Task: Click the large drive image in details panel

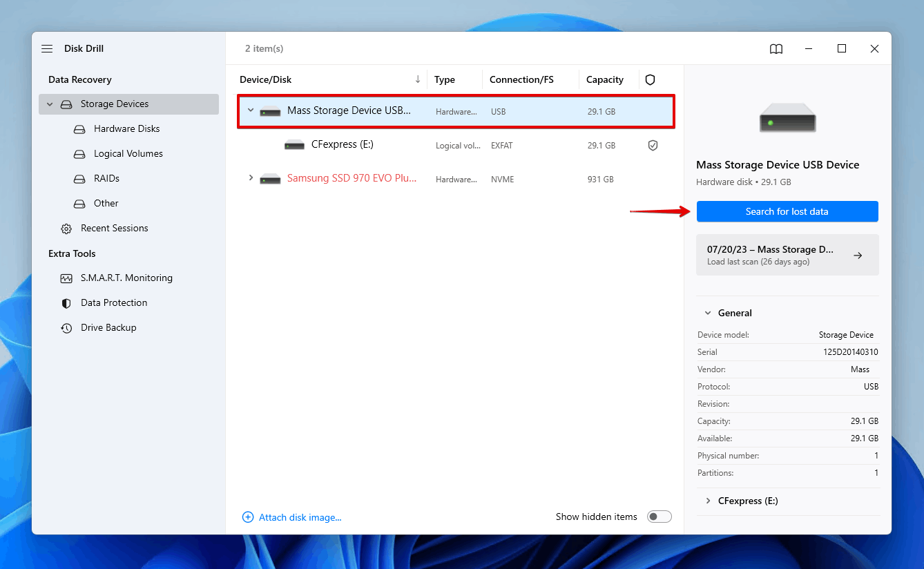Action: click(x=787, y=117)
